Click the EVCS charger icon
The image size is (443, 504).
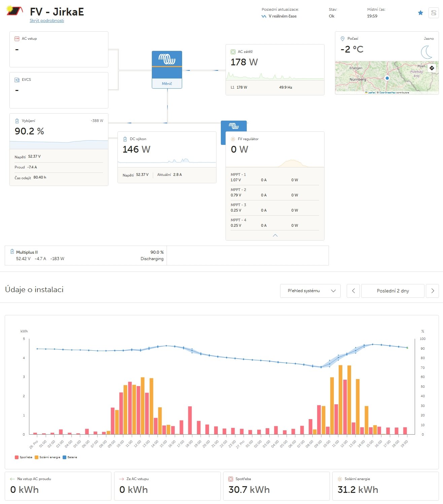[17, 80]
